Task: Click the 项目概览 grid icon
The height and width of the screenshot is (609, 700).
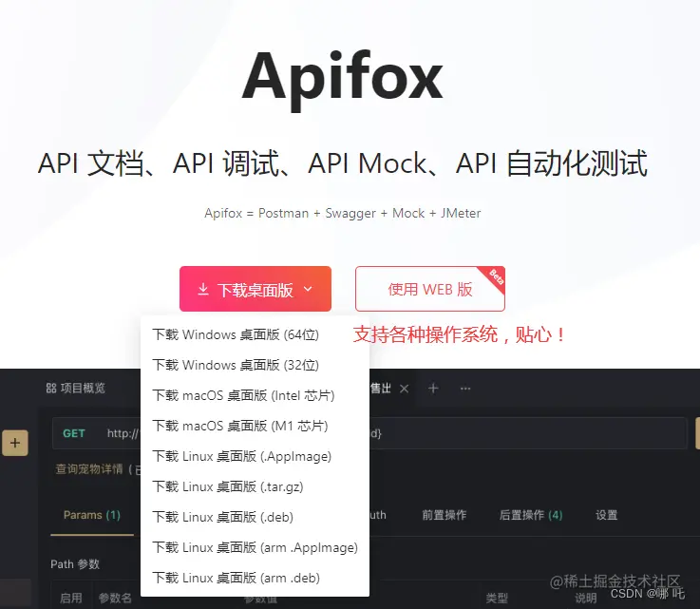Action: point(51,388)
